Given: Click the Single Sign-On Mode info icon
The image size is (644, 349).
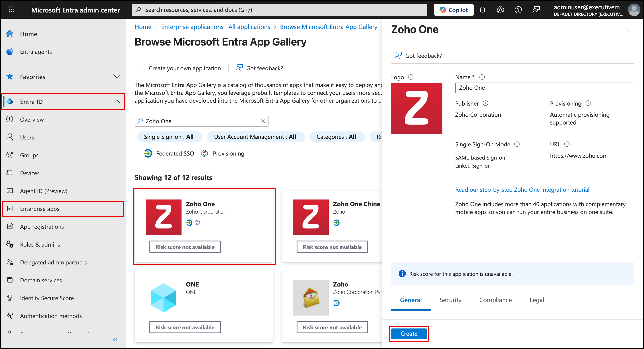Looking at the screenshot, I should (517, 144).
